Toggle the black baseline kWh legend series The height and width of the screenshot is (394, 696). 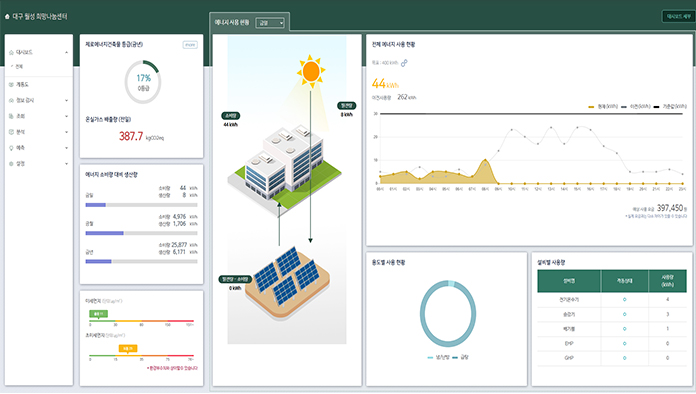point(670,106)
